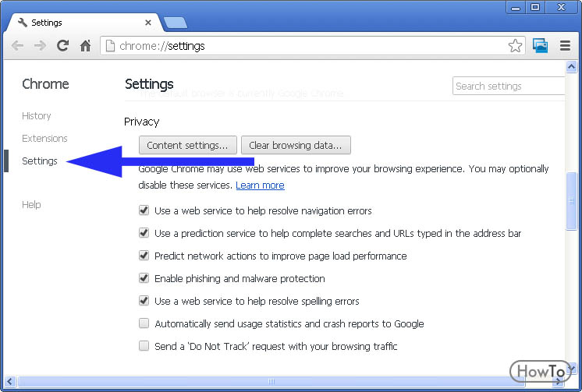Click the Search settings field

point(509,86)
